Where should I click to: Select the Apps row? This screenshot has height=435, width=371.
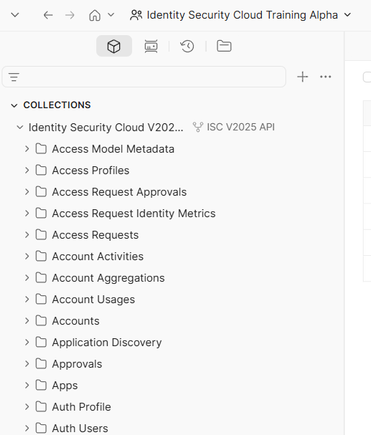click(x=172, y=385)
